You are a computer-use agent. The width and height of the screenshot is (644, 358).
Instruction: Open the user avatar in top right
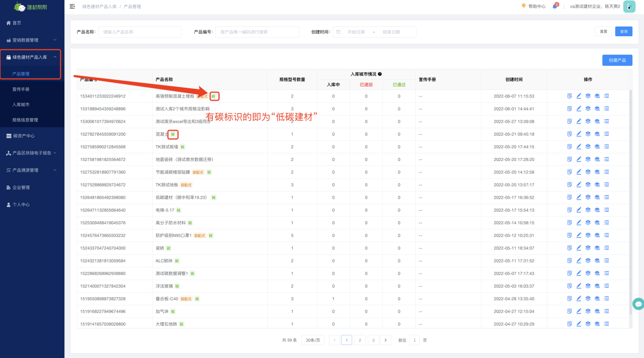629,7
